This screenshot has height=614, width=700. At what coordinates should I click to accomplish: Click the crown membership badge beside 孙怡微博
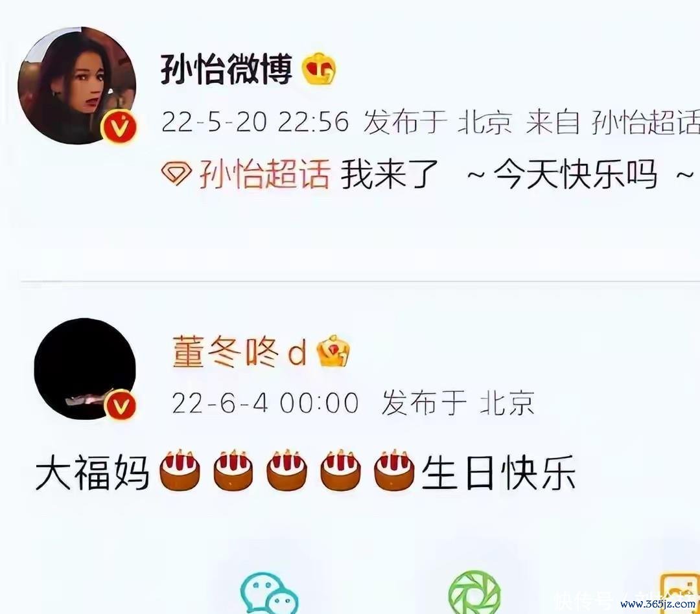(320, 69)
